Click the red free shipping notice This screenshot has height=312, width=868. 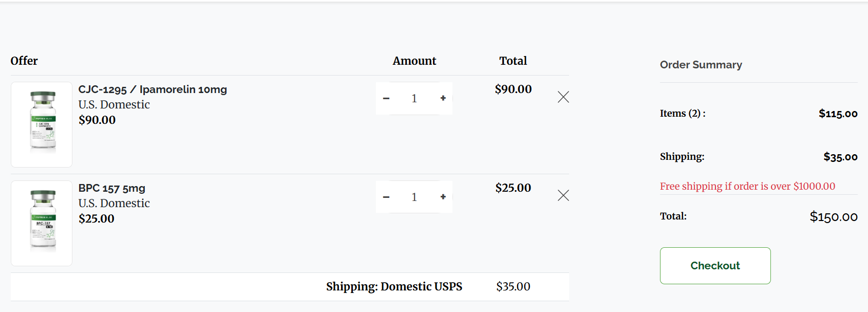(x=747, y=186)
